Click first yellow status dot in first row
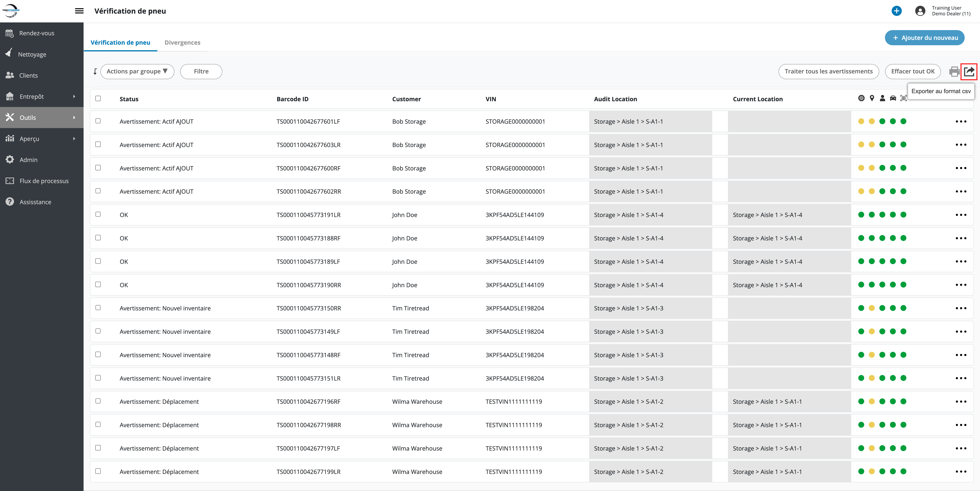 pyautogui.click(x=861, y=121)
